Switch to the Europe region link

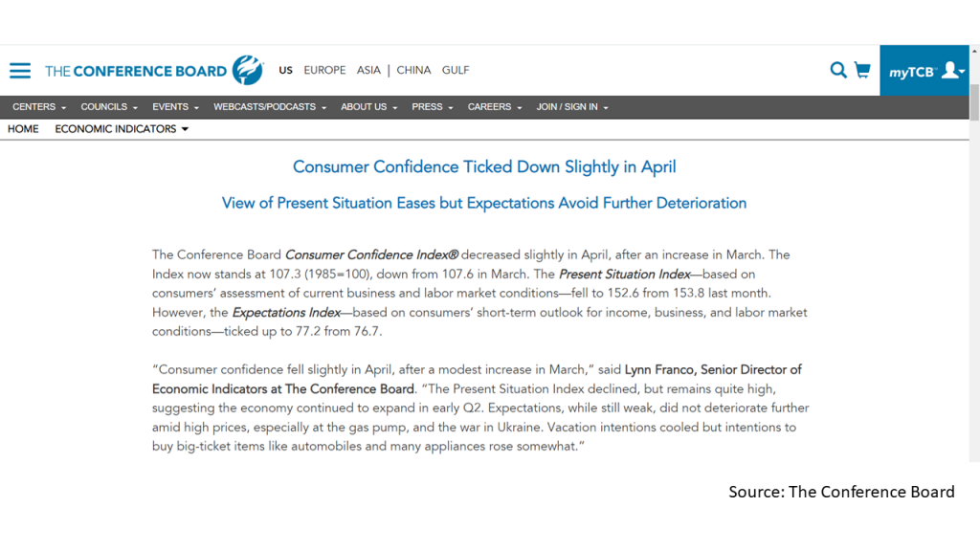pos(324,70)
